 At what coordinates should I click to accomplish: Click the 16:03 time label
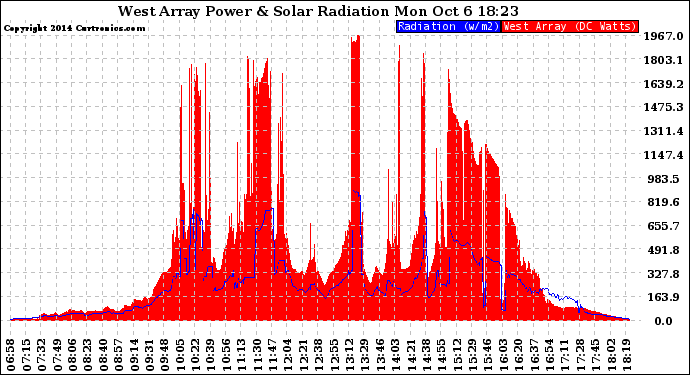(503, 355)
